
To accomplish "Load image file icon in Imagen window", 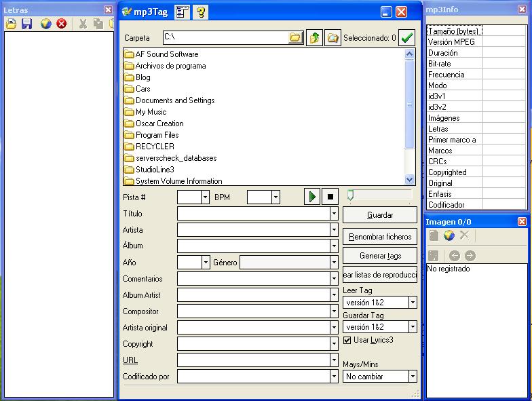I will click(434, 235).
